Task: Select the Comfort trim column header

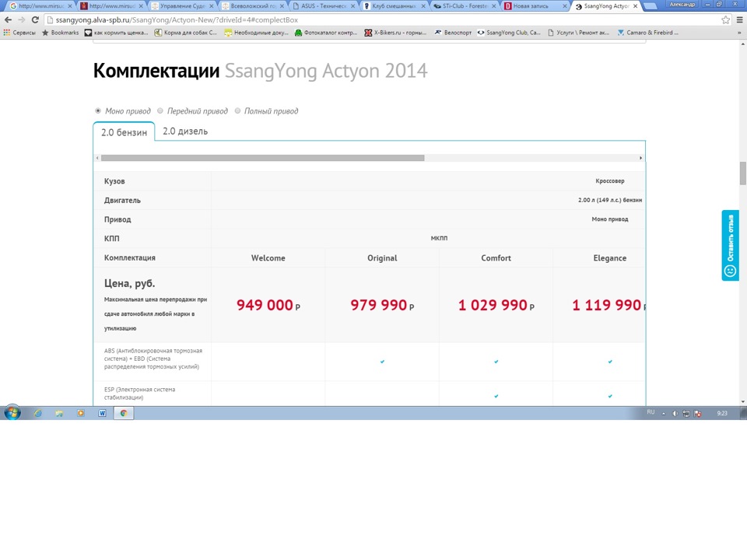Action: pos(496,257)
